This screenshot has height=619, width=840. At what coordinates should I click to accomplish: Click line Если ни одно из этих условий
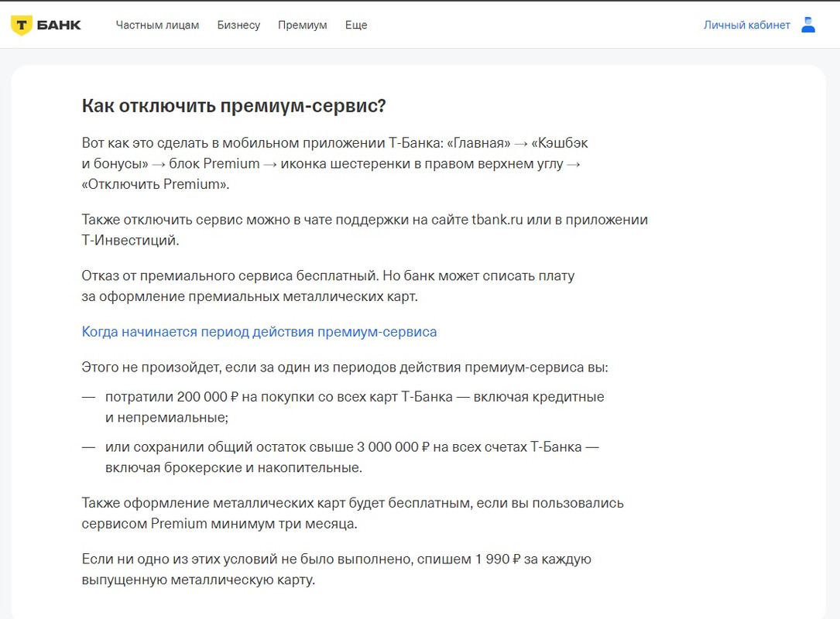[337, 559]
